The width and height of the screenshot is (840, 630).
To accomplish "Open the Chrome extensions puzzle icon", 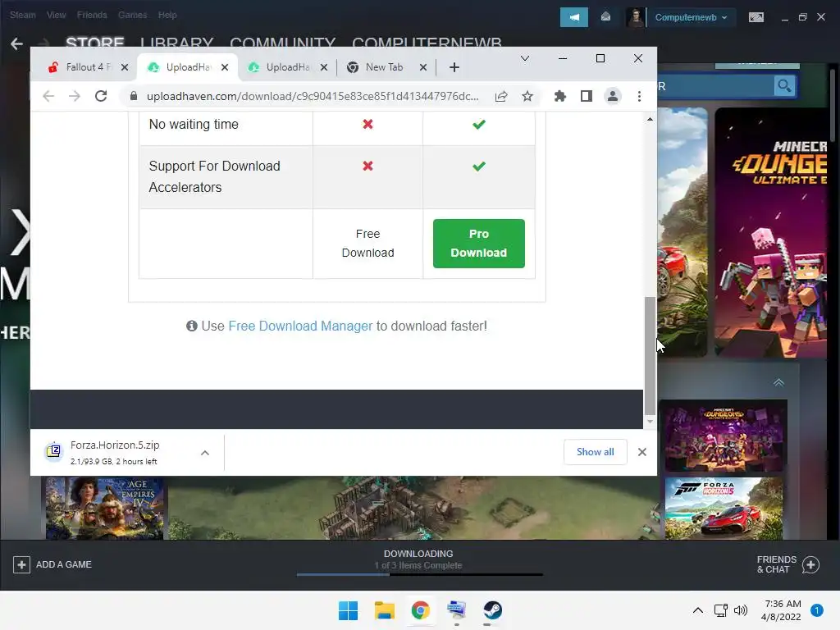I will coord(559,96).
